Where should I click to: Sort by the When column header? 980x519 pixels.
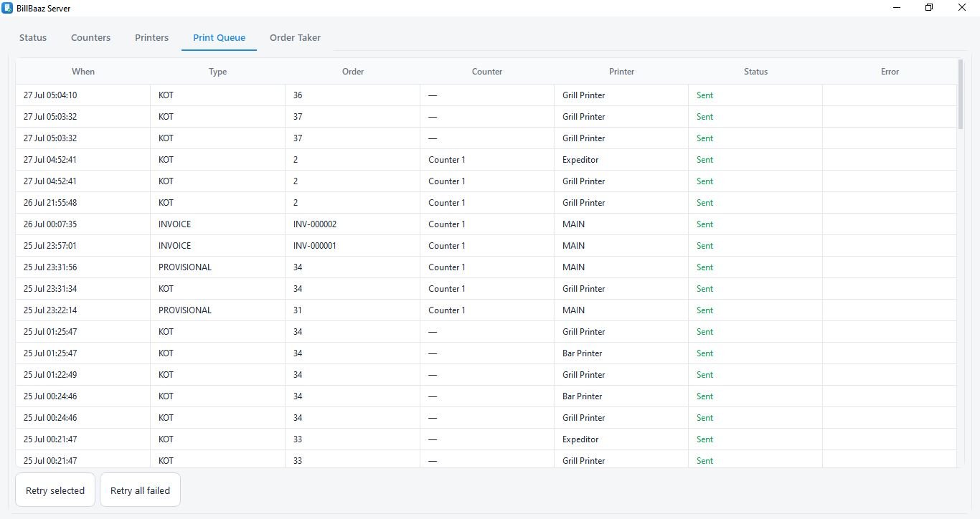tap(83, 72)
